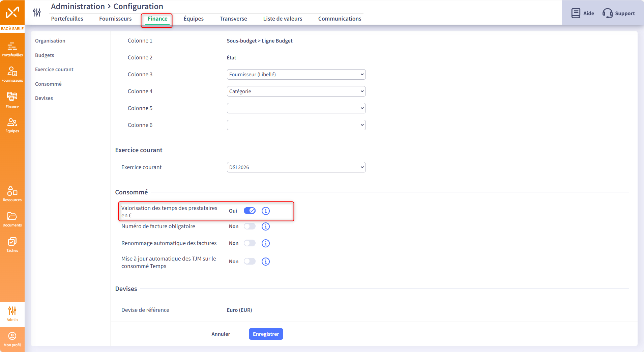Click the Enregistrer button
Image resolution: width=644 pixels, height=352 pixels.
[x=266, y=334]
